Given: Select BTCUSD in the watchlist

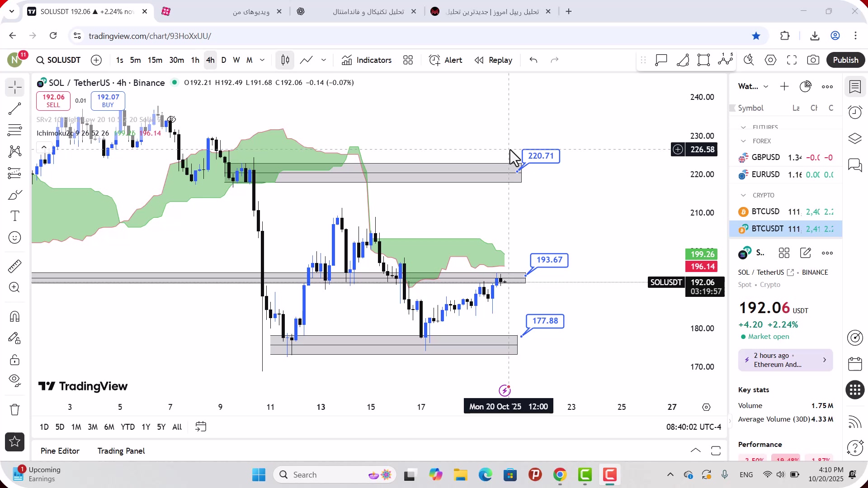Looking at the screenshot, I should click(785, 212).
